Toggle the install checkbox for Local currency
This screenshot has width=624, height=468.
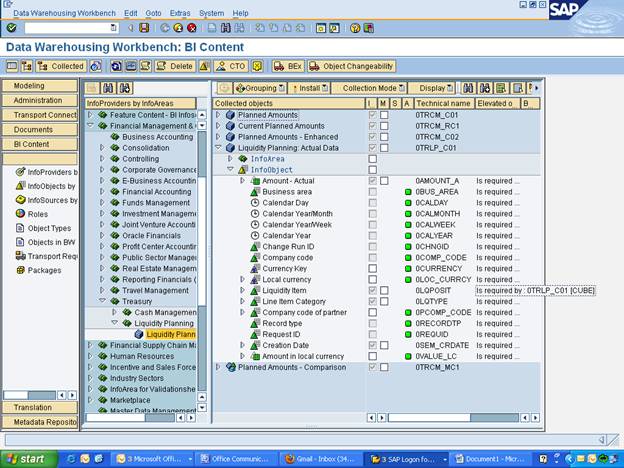(x=372, y=279)
